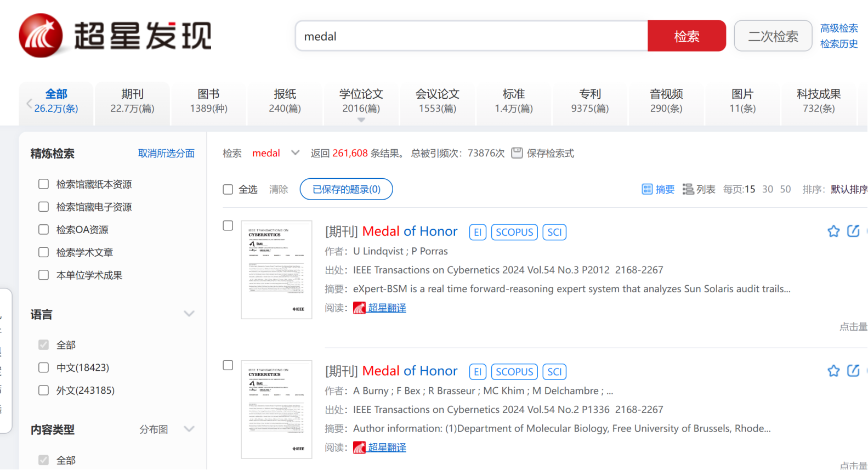The width and height of the screenshot is (868, 470).
Task: Click SCI badge on Burny result
Action: (554, 372)
